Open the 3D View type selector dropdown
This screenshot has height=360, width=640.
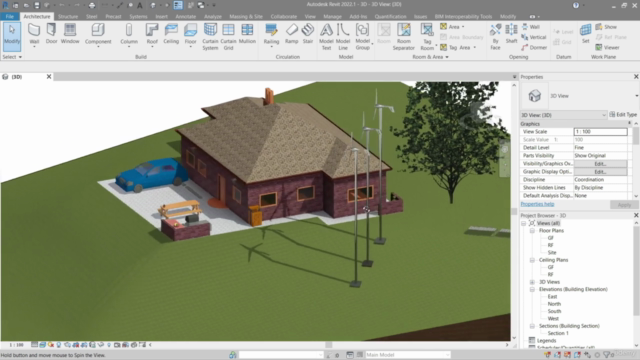click(x=636, y=96)
